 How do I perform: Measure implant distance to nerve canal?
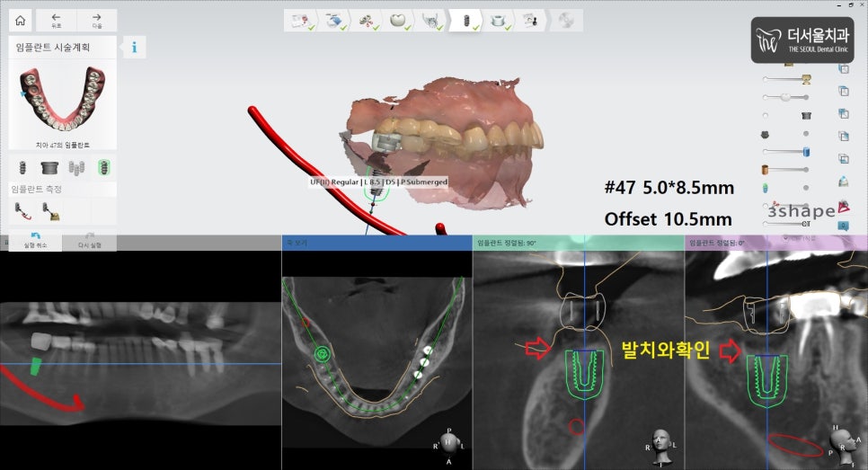pyautogui.click(x=22, y=211)
